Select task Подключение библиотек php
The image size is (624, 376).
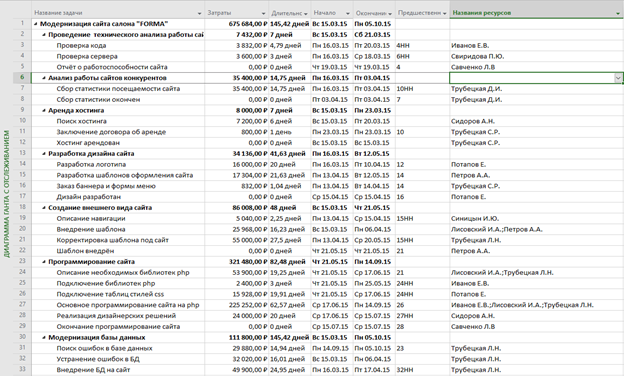(x=106, y=283)
